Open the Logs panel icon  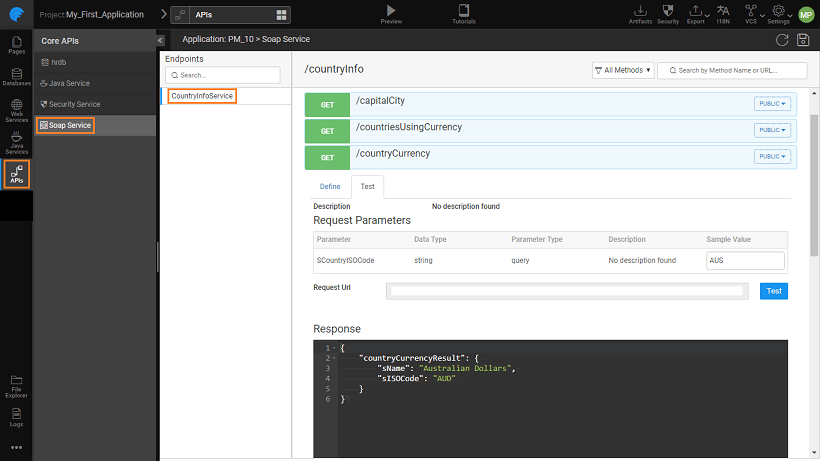[16, 413]
